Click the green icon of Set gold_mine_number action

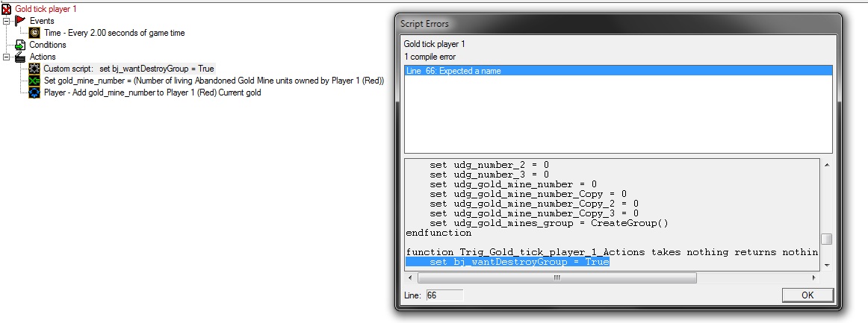pyautogui.click(x=34, y=81)
